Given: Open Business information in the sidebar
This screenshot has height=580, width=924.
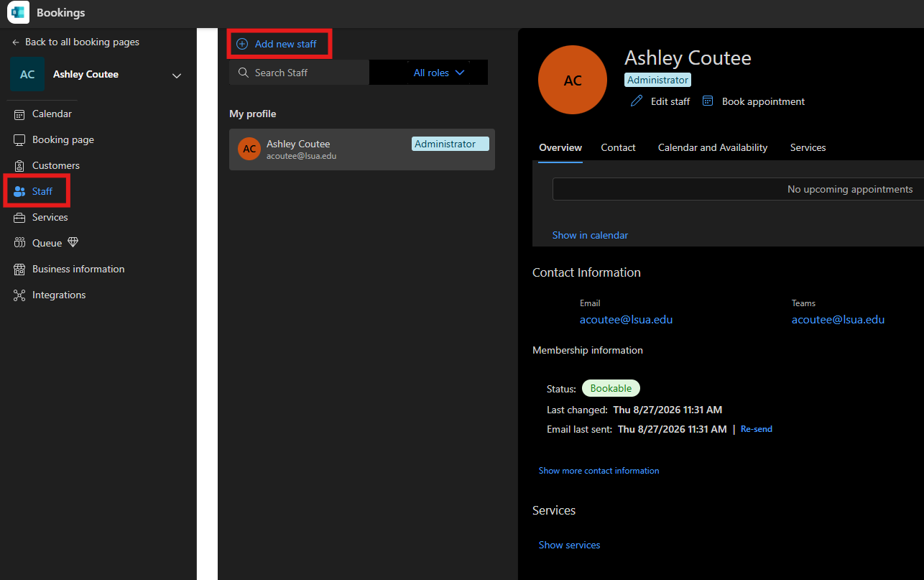Looking at the screenshot, I should point(78,269).
